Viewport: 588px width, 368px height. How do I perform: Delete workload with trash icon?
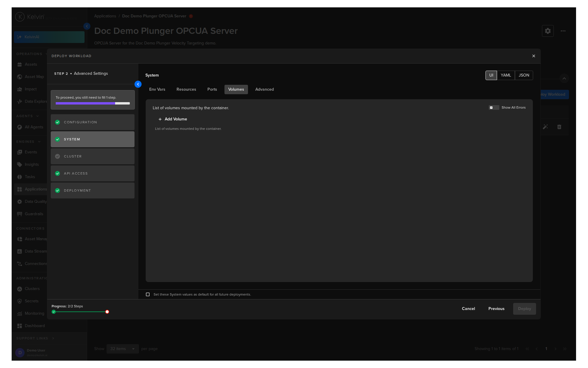559,127
